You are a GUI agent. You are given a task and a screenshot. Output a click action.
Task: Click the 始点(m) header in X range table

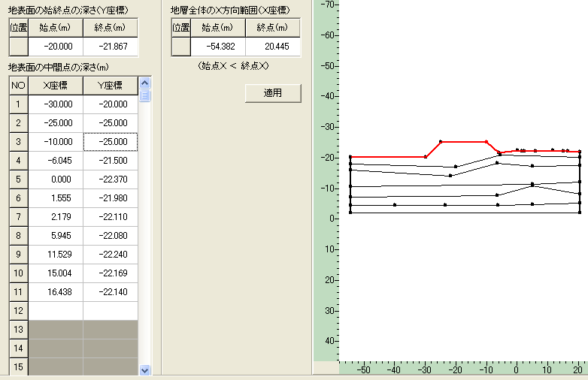218,28
